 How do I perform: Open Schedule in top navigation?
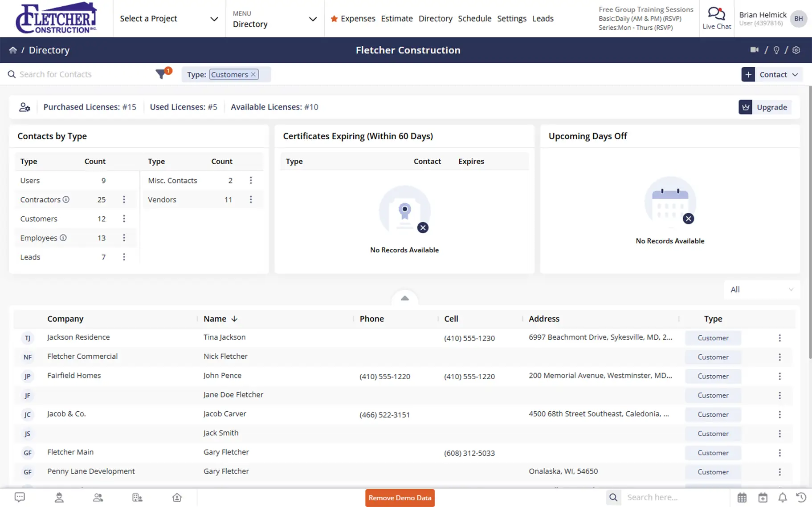(474, 19)
